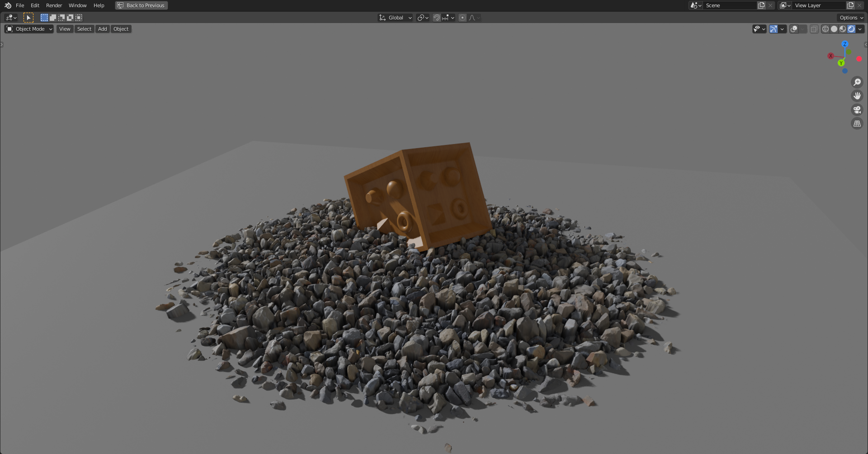Open the viewport Object menu
The height and width of the screenshot is (454, 868).
coord(121,29)
